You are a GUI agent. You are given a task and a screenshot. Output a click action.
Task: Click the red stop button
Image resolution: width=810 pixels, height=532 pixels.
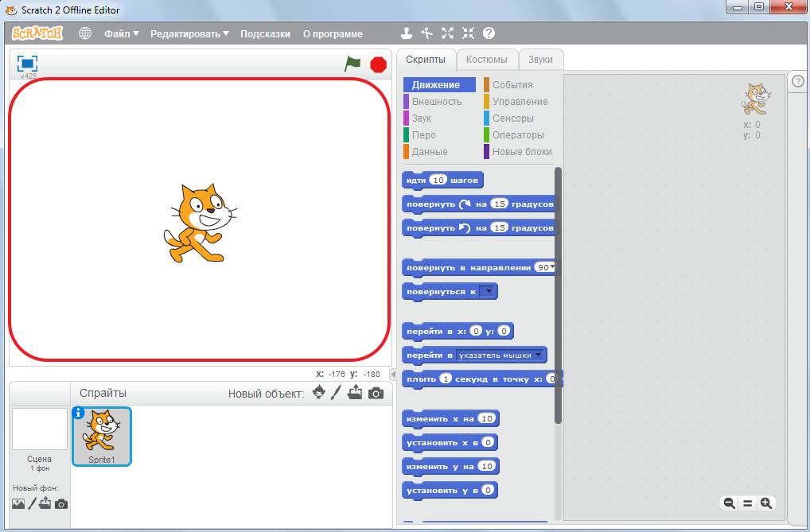tap(379, 64)
